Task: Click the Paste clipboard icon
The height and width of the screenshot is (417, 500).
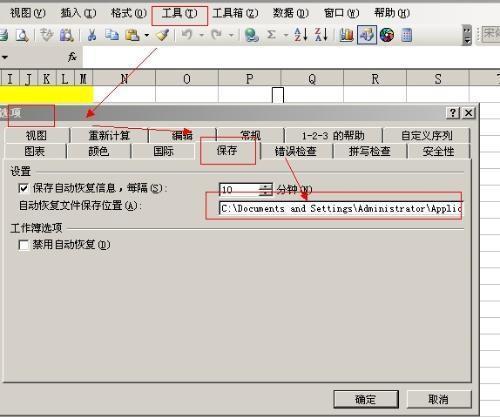Action: pos(132,35)
